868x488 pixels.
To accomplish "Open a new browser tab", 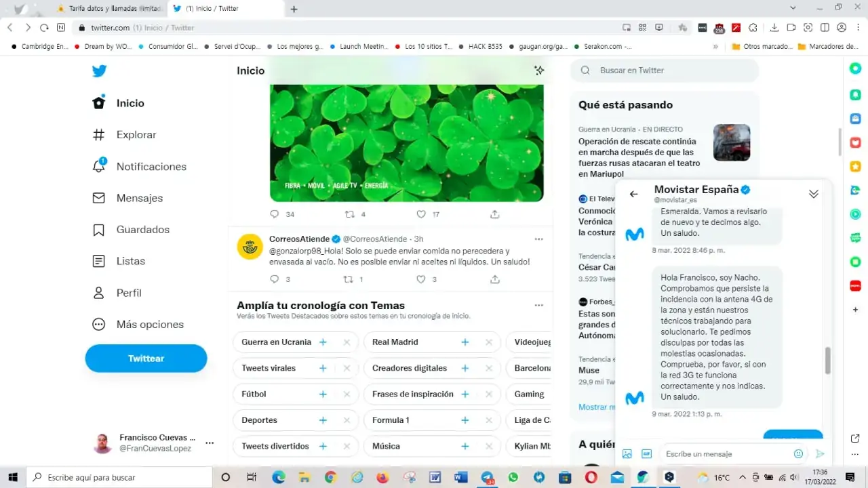I will click(x=294, y=9).
